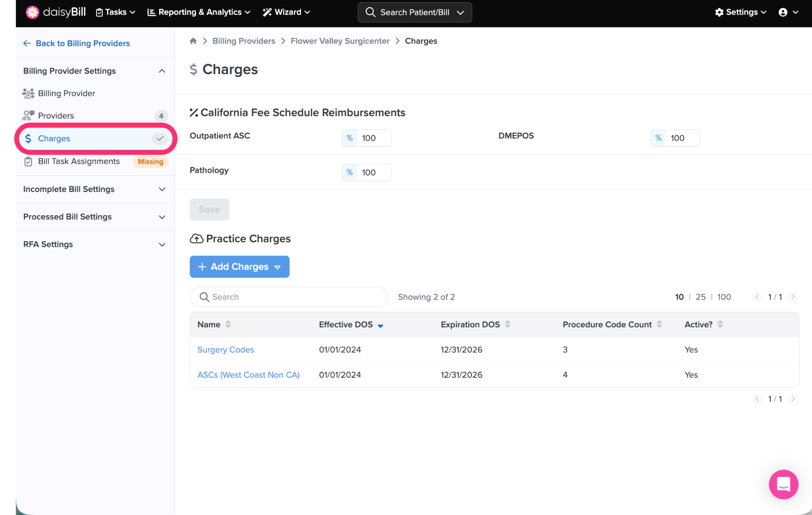Open the Tasks menu
Viewport: 812px width, 515px height.
[116, 12]
